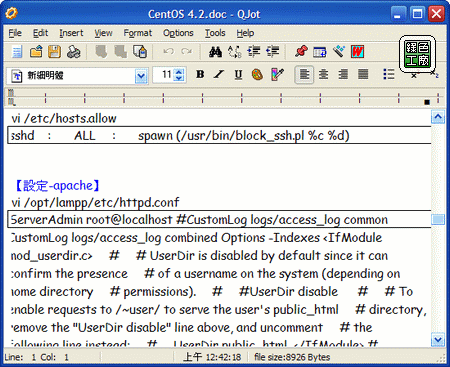Click the vertical scrollbar thumb
The width and height of the screenshot is (450, 367).
[x=438, y=219]
